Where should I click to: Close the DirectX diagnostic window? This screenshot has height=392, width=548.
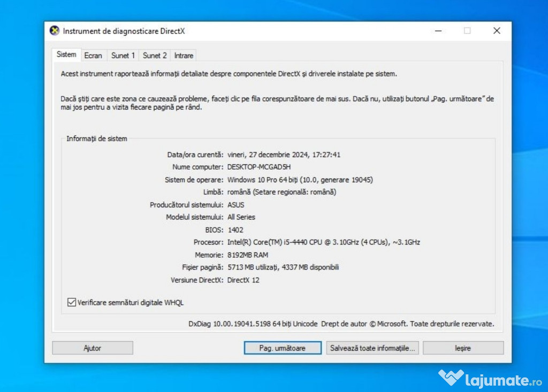coord(497,30)
